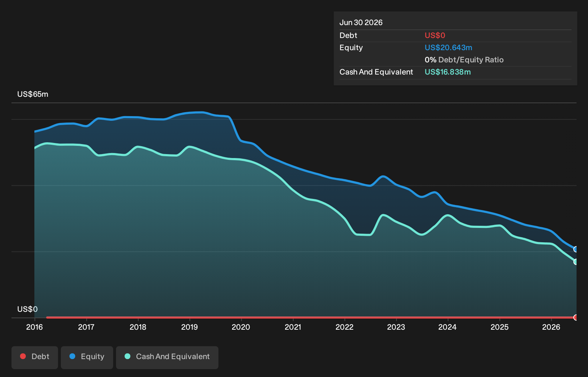Click the Debt row label in tooltip
Viewport: 588px width, 377px height.
(348, 35)
